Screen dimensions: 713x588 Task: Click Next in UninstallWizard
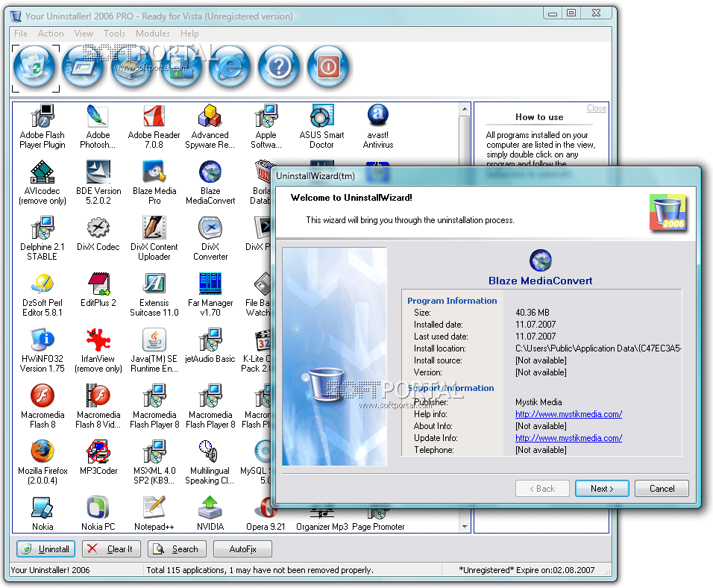pyautogui.click(x=602, y=488)
